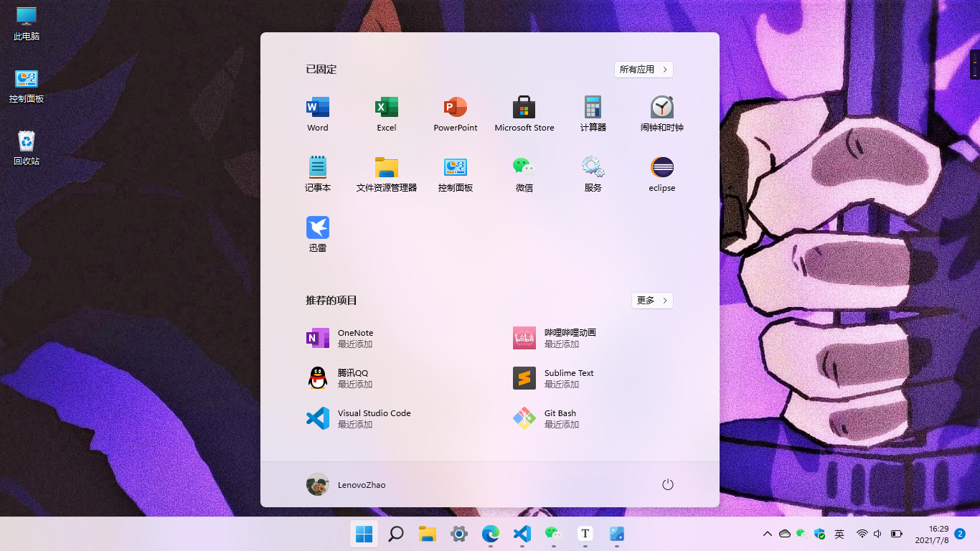Select the 回收站 desktop icon
Screen dimensions: 980x551
[27, 149]
